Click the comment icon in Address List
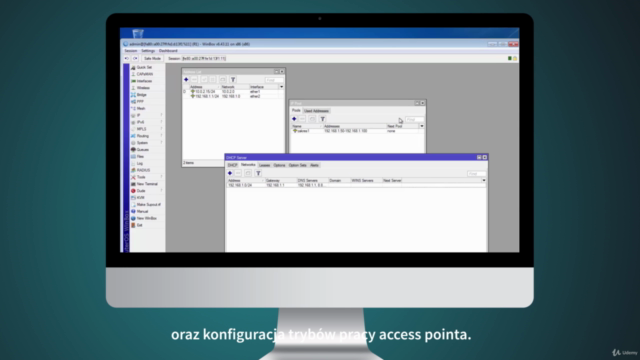The image size is (640, 360). click(x=222, y=80)
